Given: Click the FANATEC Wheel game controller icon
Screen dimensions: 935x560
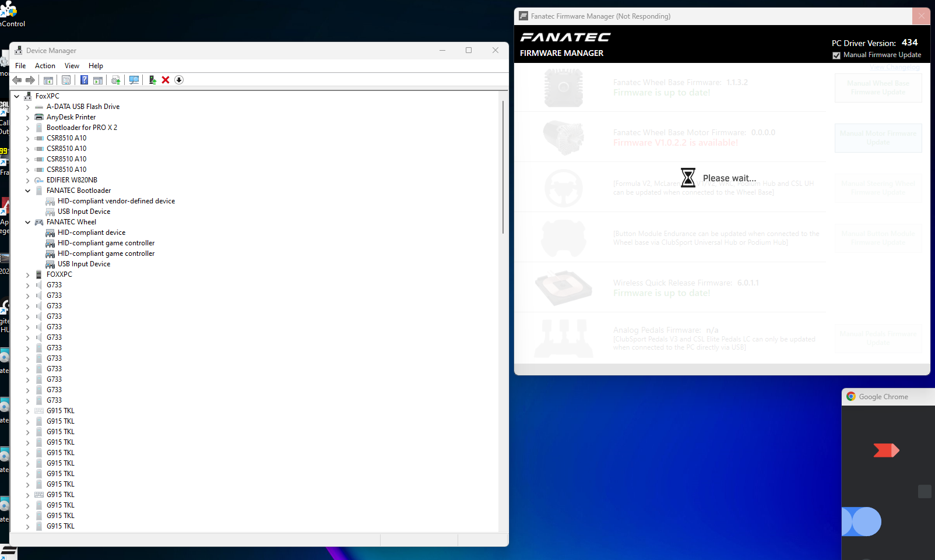Looking at the screenshot, I should [39, 222].
